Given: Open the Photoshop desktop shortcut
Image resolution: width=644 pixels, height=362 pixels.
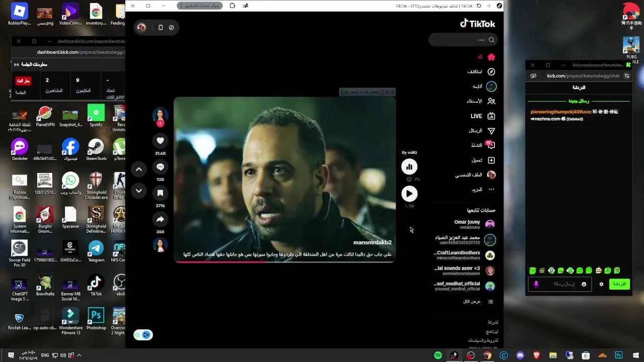Looking at the screenshot, I should pos(96,319).
